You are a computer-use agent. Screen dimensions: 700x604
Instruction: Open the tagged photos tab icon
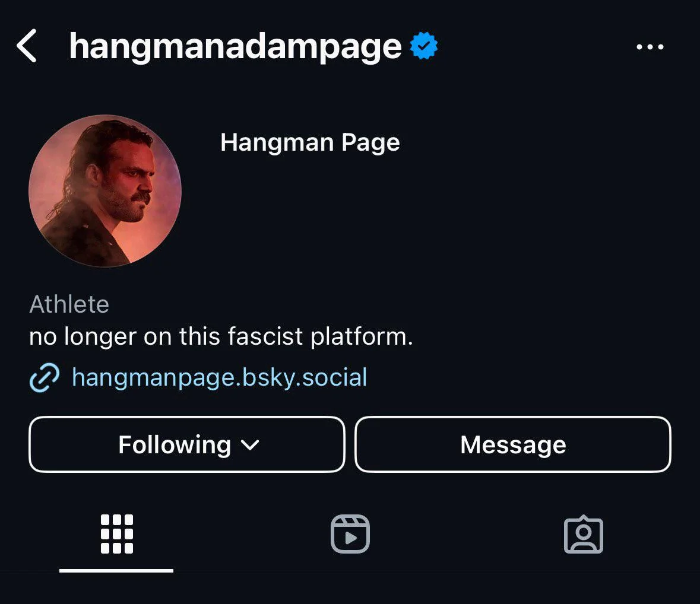click(x=583, y=534)
